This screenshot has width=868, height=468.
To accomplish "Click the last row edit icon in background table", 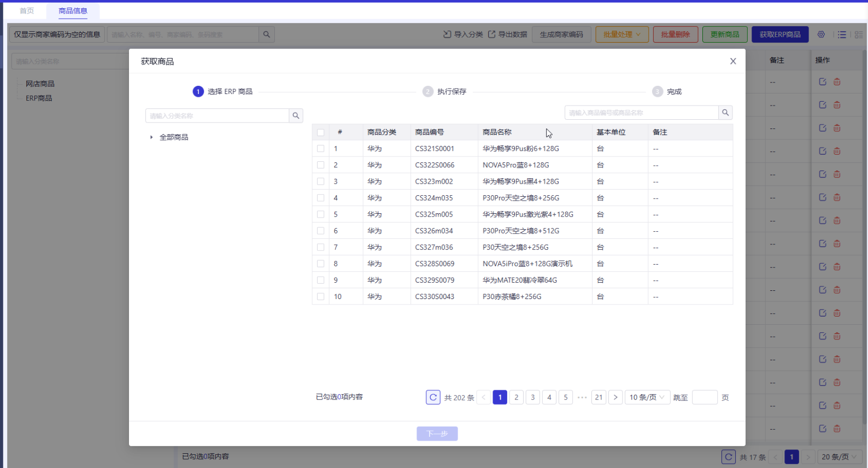I will tap(823, 429).
